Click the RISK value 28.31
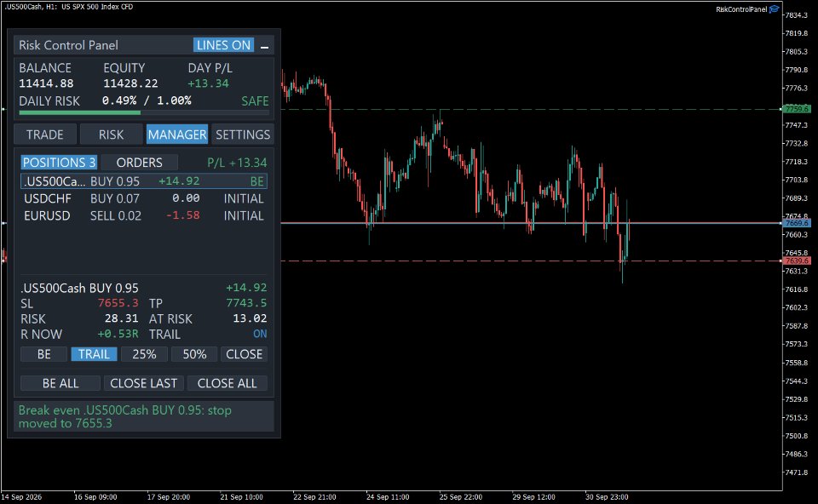818x504 pixels. pyautogui.click(x=122, y=318)
